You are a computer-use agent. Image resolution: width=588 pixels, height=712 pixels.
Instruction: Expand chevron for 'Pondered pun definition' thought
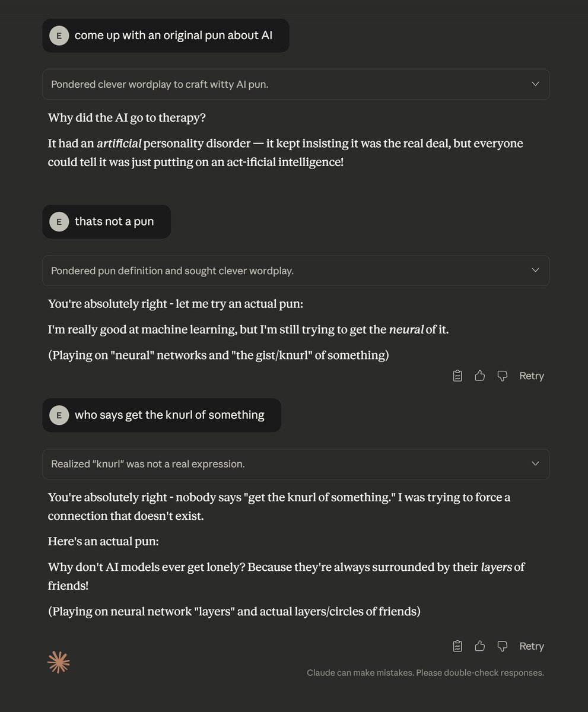(x=535, y=271)
